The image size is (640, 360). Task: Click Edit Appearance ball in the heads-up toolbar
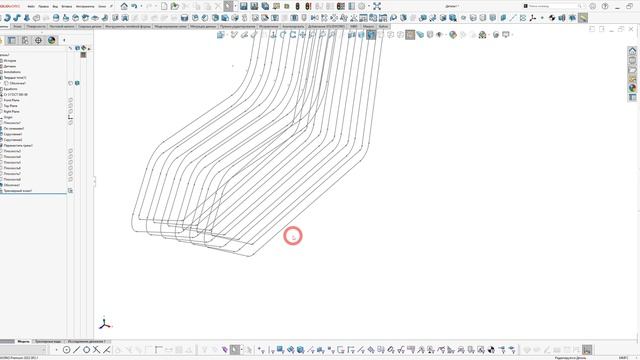point(453,35)
